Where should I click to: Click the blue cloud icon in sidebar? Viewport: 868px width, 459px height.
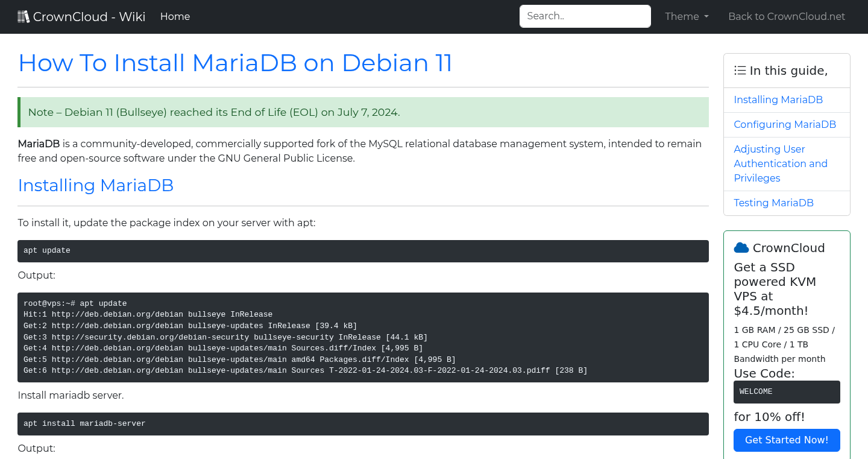pos(741,248)
